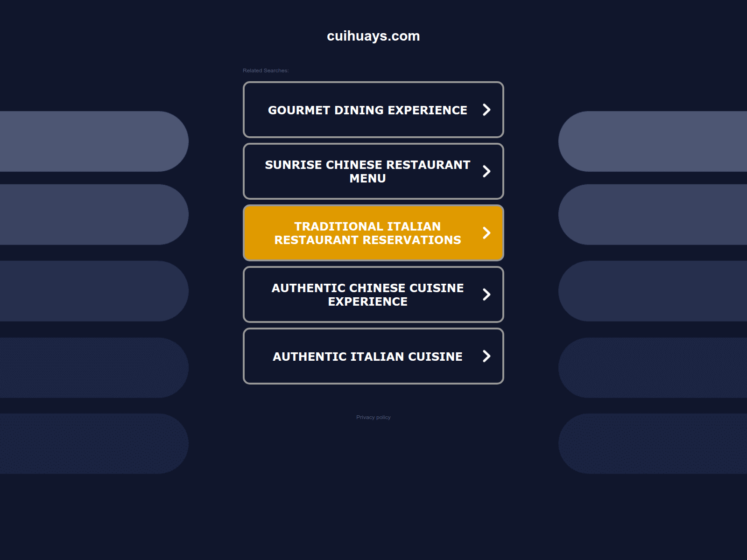Viewport: 747px width, 560px height.
Task: Click the left pill shape beside Authentic Italian Cuisine
Action: click(93, 368)
